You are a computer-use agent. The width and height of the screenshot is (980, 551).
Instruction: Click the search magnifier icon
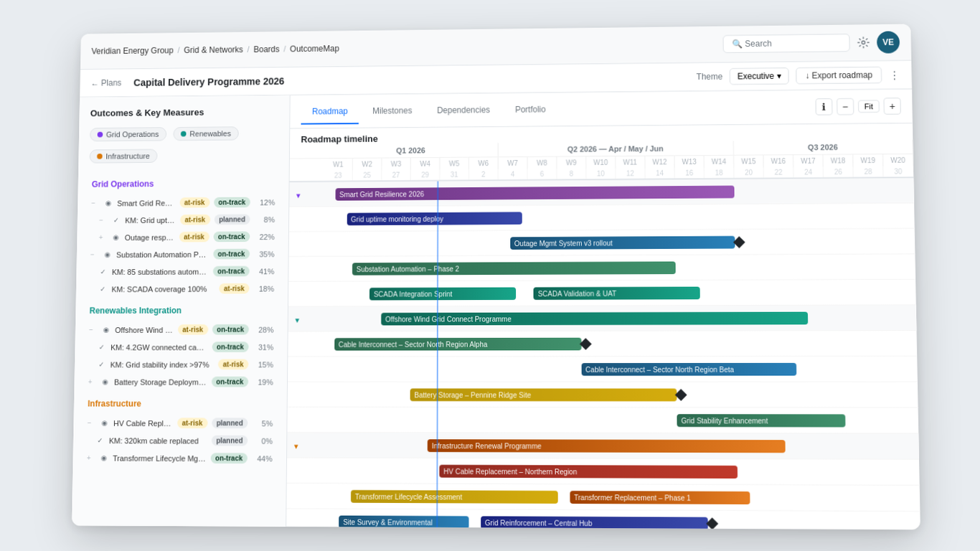tap(737, 43)
